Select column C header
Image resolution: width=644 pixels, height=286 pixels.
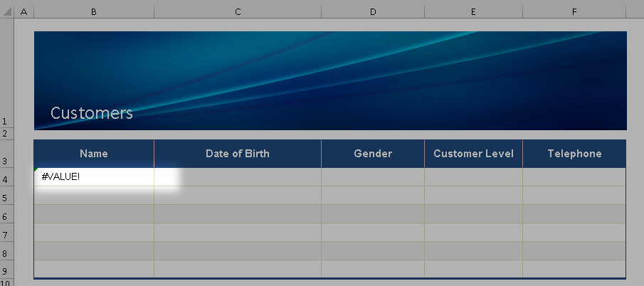coord(237,12)
